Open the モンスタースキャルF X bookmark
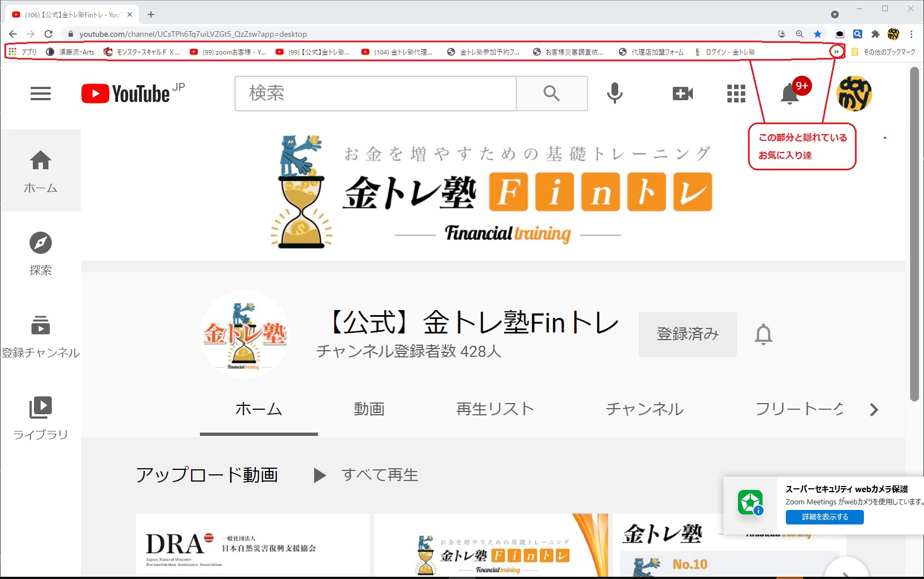Image resolution: width=924 pixels, height=579 pixels. click(142, 52)
